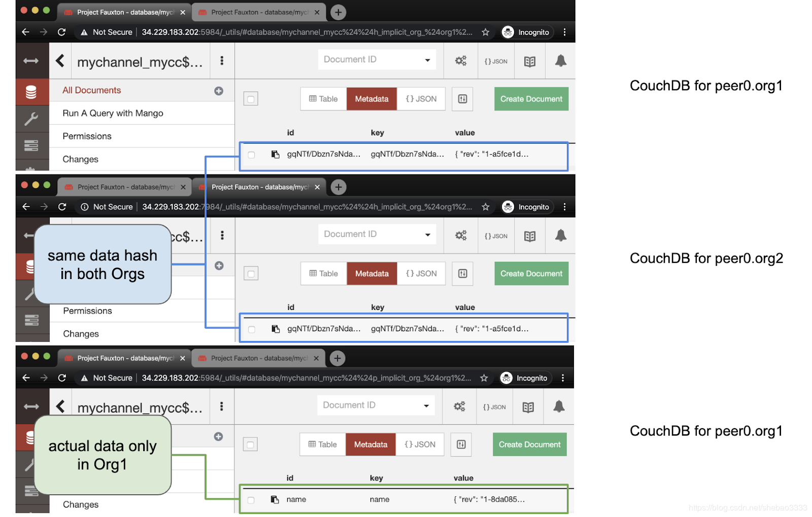This screenshot has width=812, height=517.
Task: Click plus icon in bottom window sidebar
Action: point(219,436)
